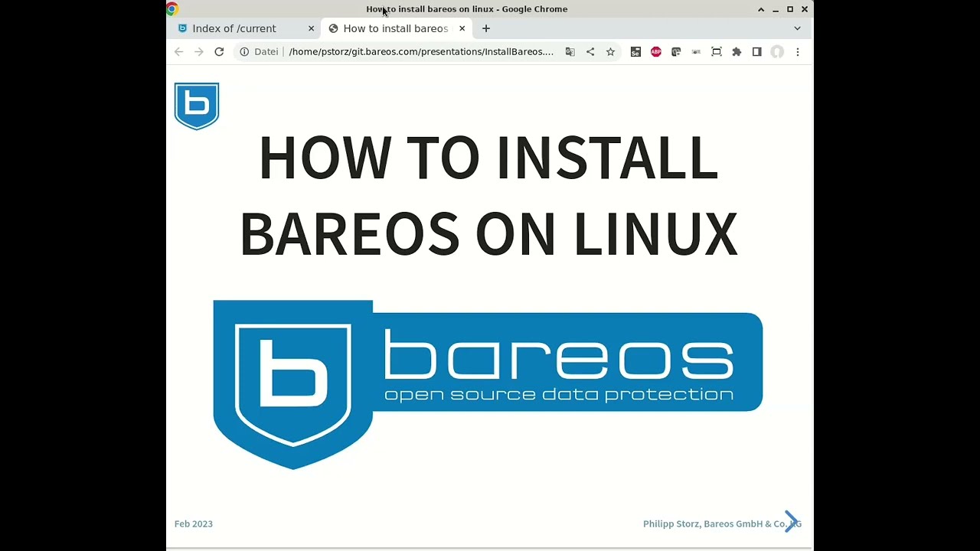Click the screen capture extension icon

717,52
